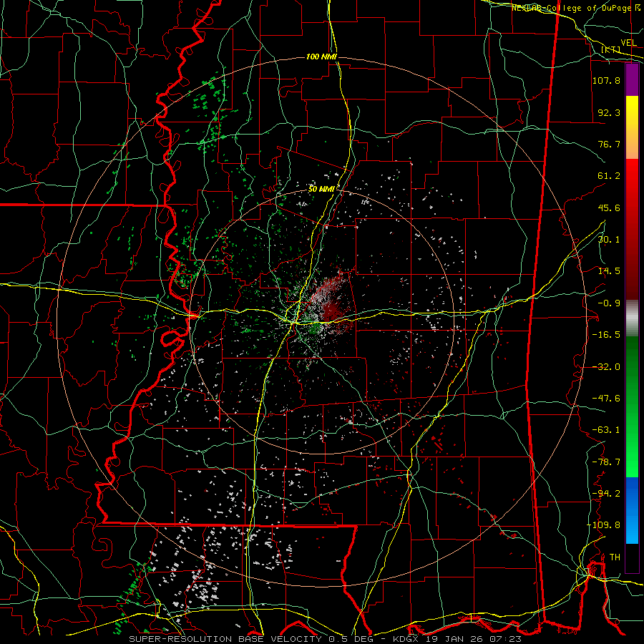Viewport: 644px width, 644px height.
Task: Click the 45.6 value on velocity scale
Action: (x=609, y=208)
